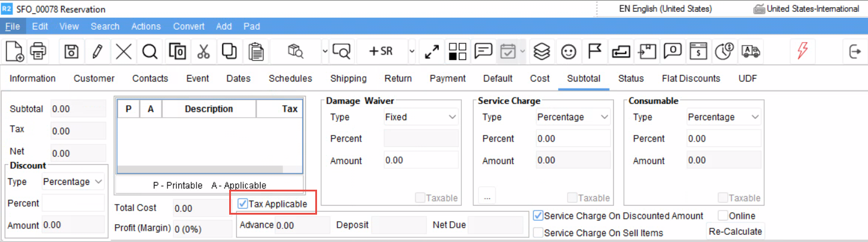Click the Re-Calculate button
The width and height of the screenshot is (868, 242).
coord(735,231)
